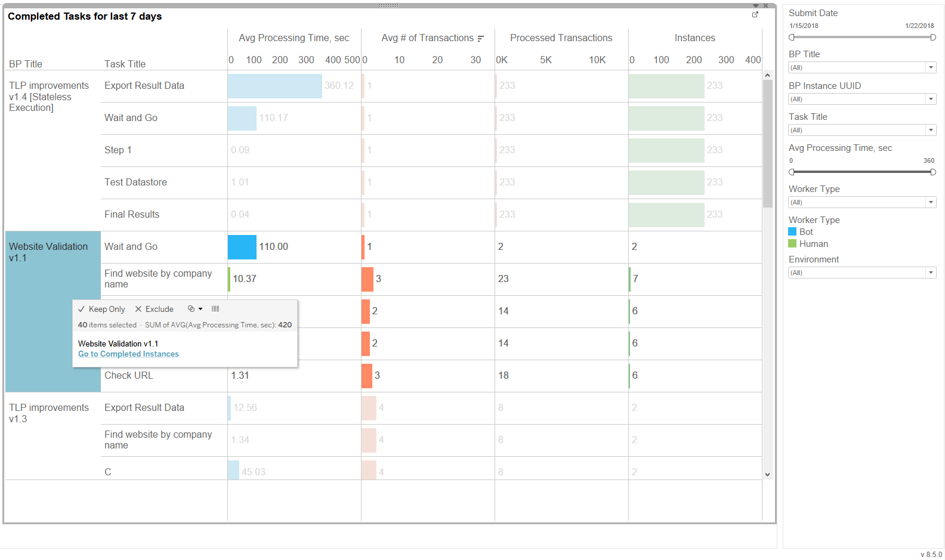Follow the Go to Completed Instances link

pyautogui.click(x=128, y=354)
